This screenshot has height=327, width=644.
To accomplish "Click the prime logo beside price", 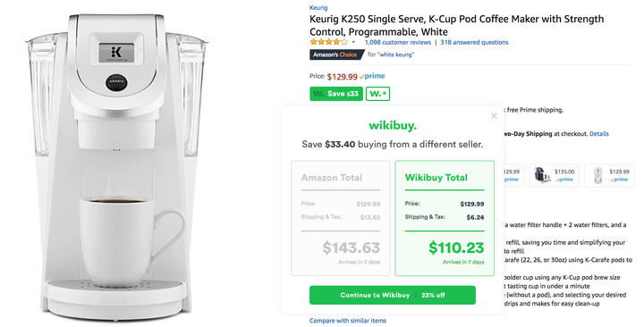I will coord(372,76).
